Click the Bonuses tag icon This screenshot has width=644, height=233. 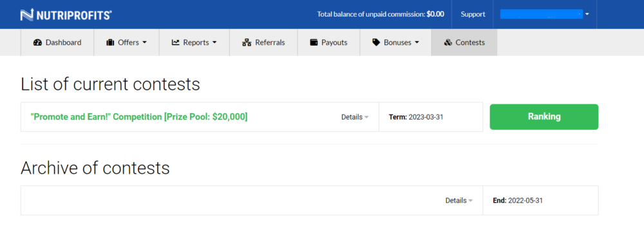[x=376, y=42]
